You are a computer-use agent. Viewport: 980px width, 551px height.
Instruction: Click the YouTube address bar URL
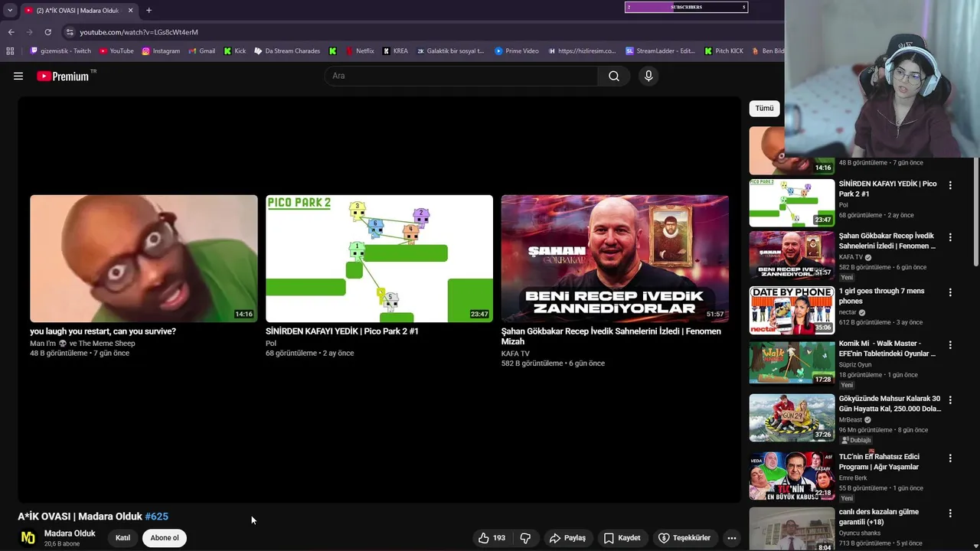point(139,32)
